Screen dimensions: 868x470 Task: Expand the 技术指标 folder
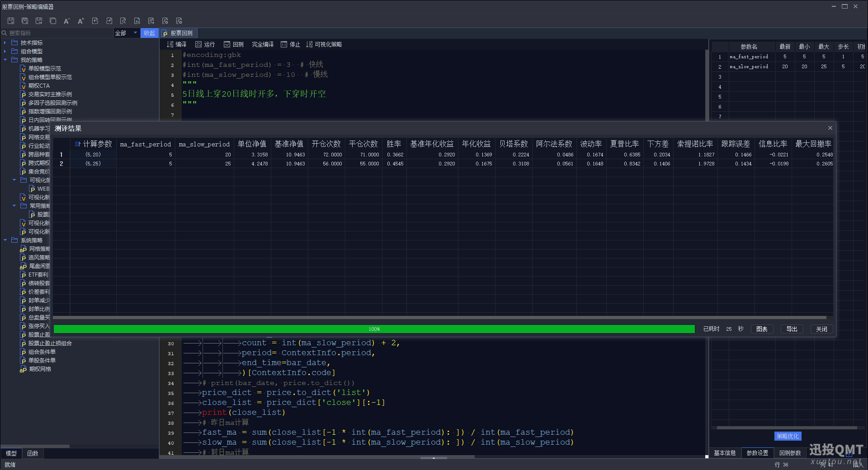click(5, 43)
